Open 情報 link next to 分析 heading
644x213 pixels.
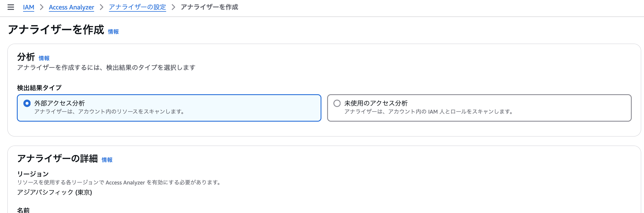coord(44,58)
